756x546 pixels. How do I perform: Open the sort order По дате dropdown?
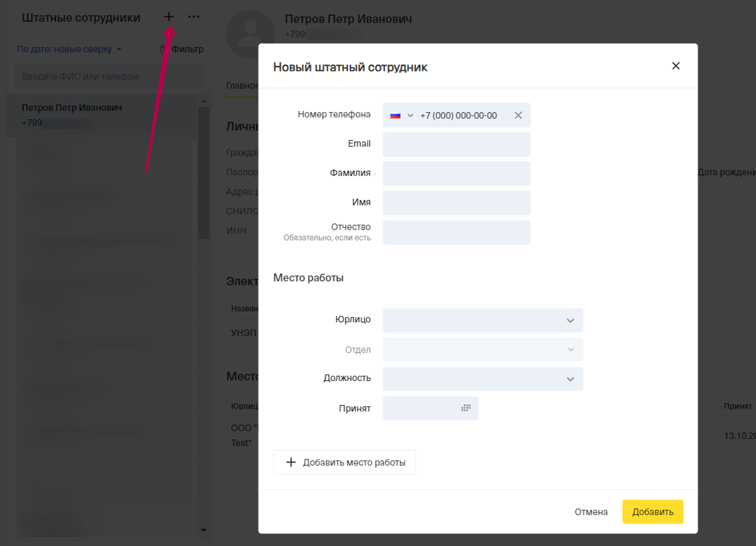pos(69,49)
